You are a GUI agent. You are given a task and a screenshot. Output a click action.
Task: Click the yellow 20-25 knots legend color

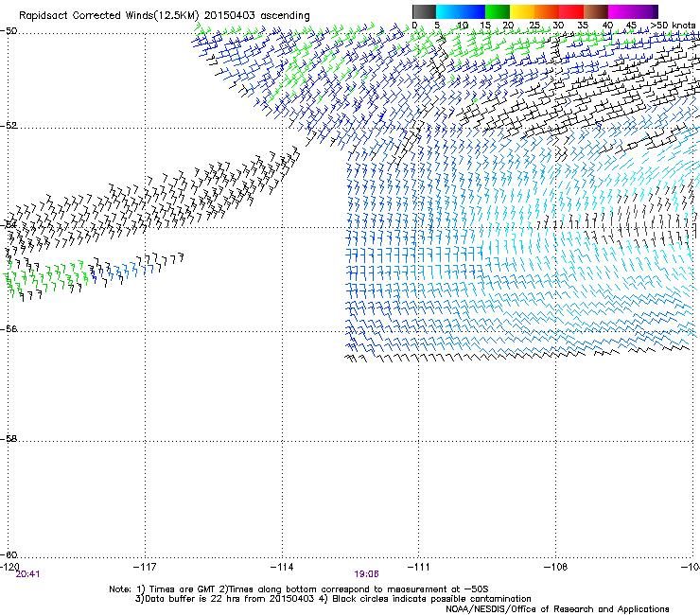(x=522, y=11)
